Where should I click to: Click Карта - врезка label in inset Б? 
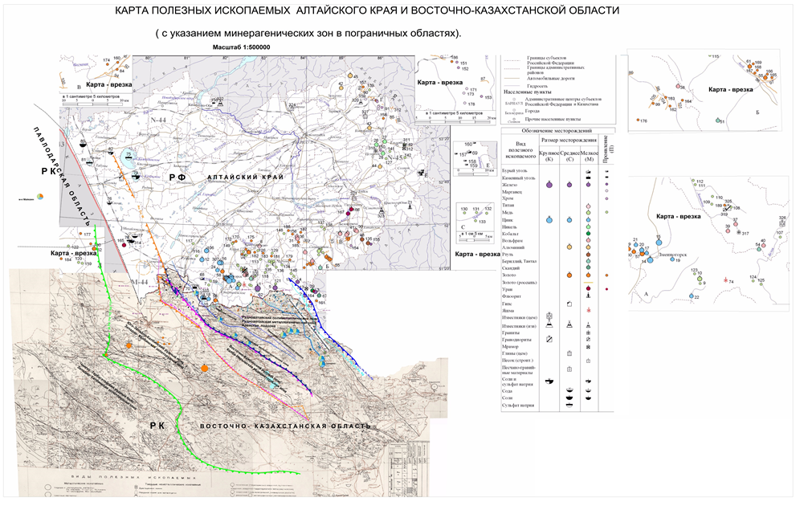coord(730,90)
